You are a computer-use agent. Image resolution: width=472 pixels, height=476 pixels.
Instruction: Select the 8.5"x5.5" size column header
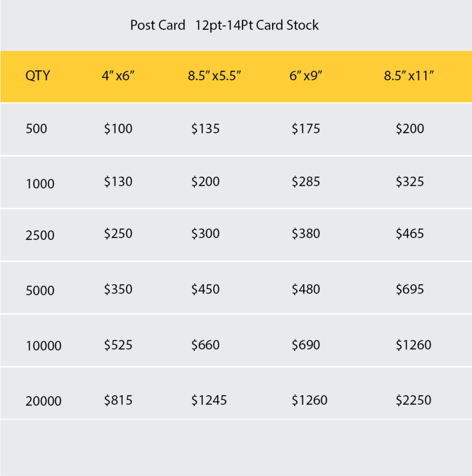point(214,75)
